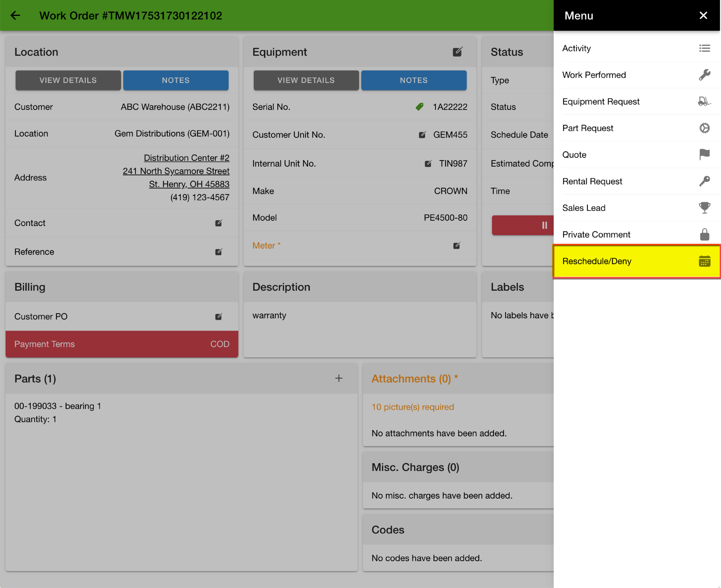Image resolution: width=721 pixels, height=588 pixels.
Task: Select Work Performed from the menu
Action: 637,75
